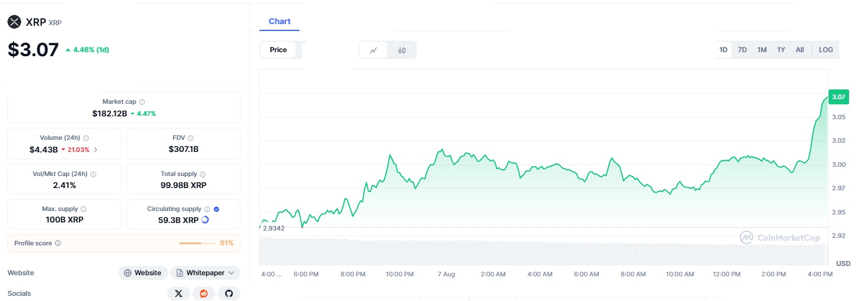Expand the Whitepaper dropdown

click(x=206, y=273)
